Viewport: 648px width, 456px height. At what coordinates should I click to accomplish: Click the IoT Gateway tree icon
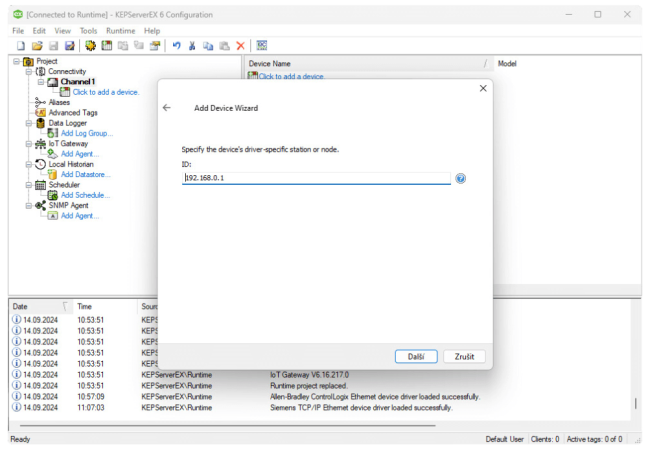40,143
